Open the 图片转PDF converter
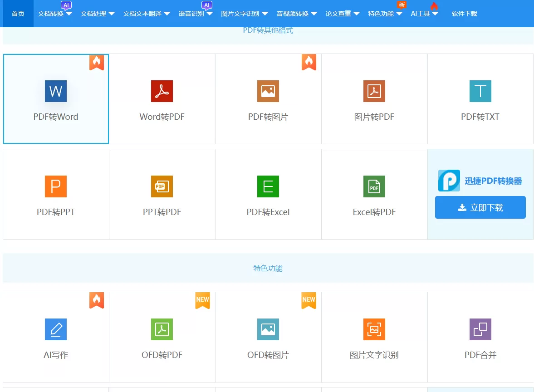The image size is (534, 392). click(x=374, y=99)
